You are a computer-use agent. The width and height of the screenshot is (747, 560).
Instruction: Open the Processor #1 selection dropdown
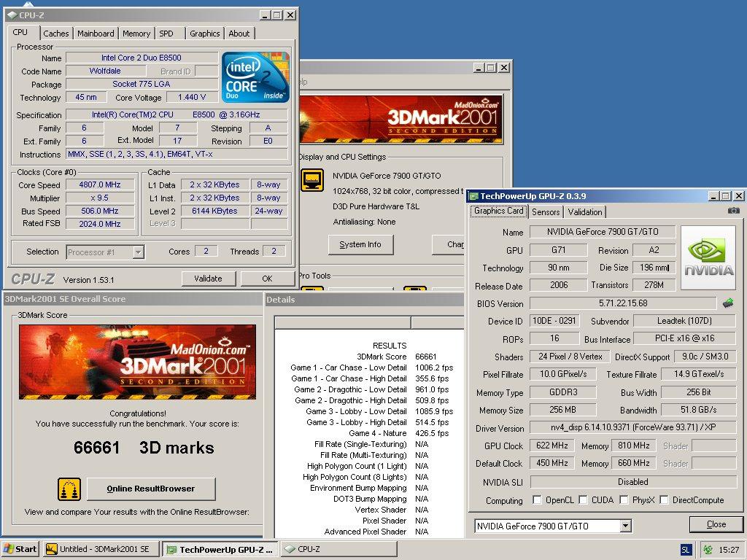[138, 252]
